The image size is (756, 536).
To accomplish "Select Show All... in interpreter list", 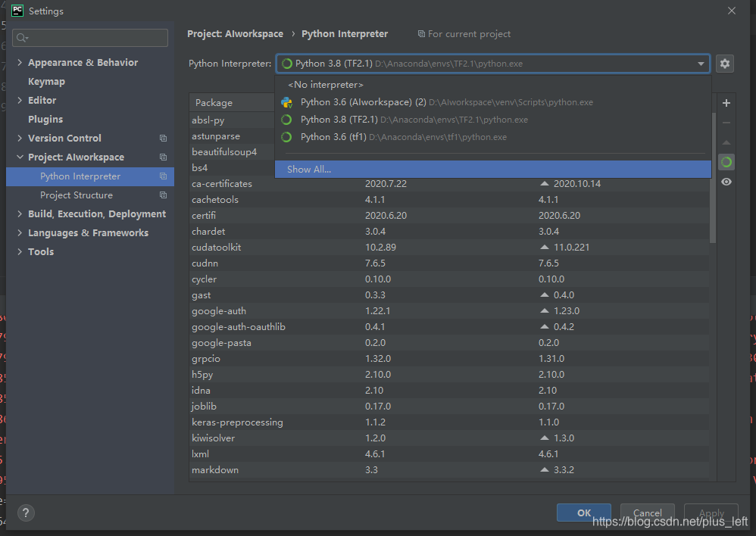I will tap(492, 169).
